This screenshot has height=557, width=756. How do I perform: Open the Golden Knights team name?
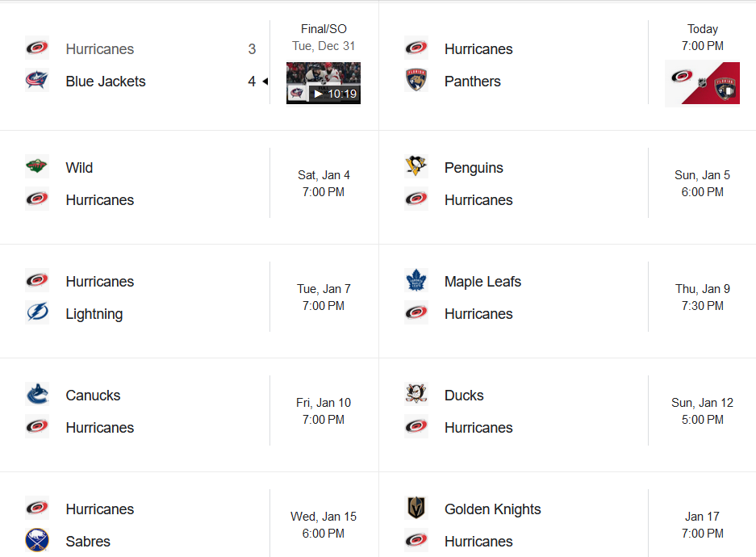pos(492,509)
